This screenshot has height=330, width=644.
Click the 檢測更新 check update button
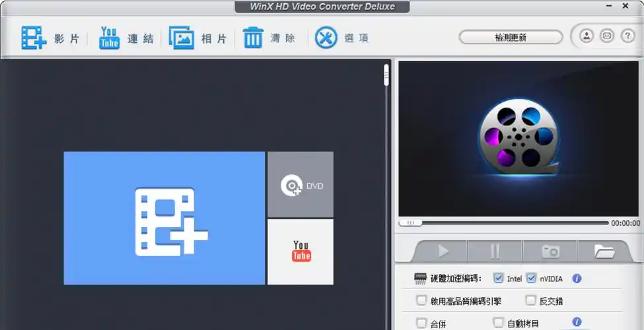pyautogui.click(x=511, y=38)
